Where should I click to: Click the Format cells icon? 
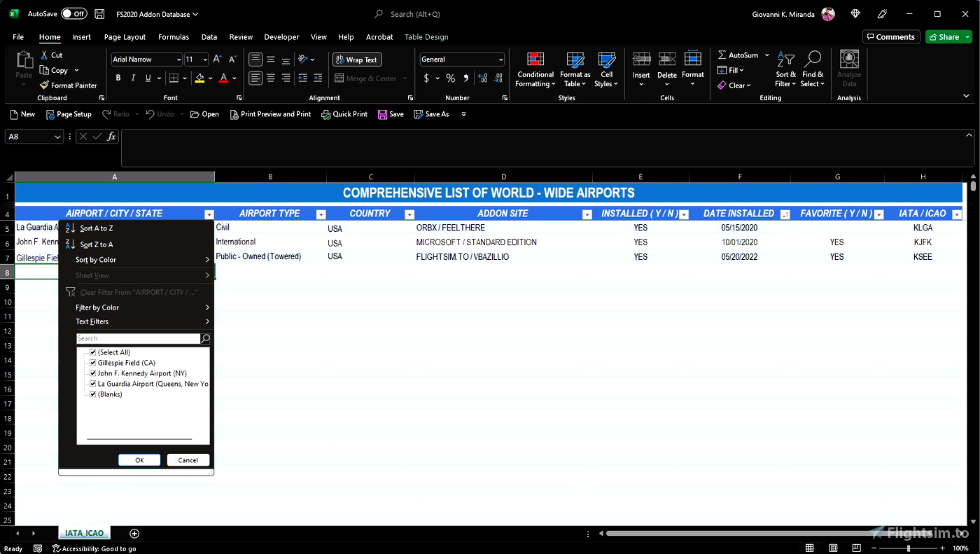pos(693,69)
